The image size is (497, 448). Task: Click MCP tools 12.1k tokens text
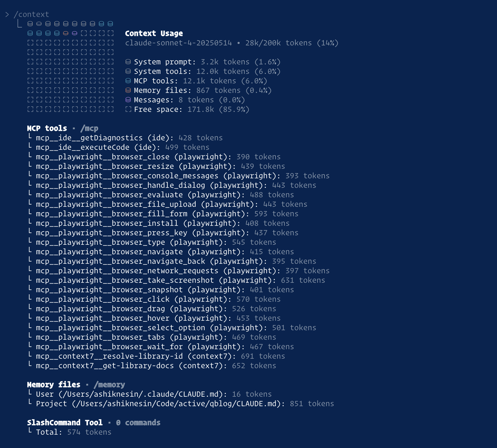(x=200, y=81)
